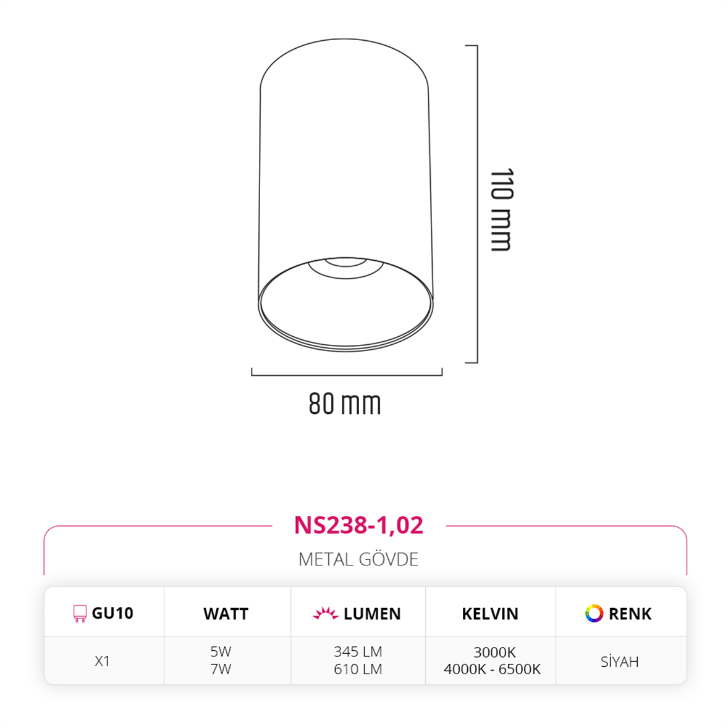The width and height of the screenshot is (728, 728).
Task: Click the lumen sunburst icon
Action: [x=326, y=613]
